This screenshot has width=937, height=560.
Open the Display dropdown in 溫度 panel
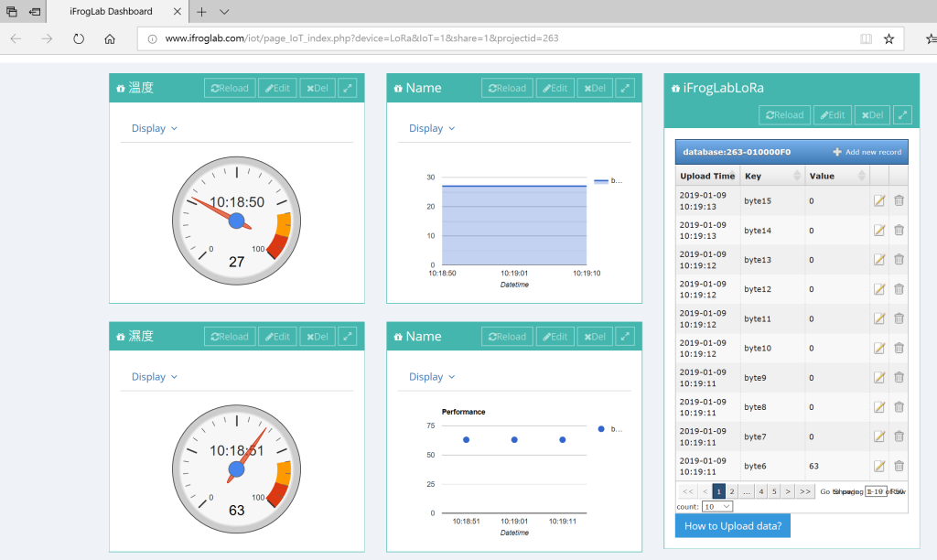tap(154, 128)
